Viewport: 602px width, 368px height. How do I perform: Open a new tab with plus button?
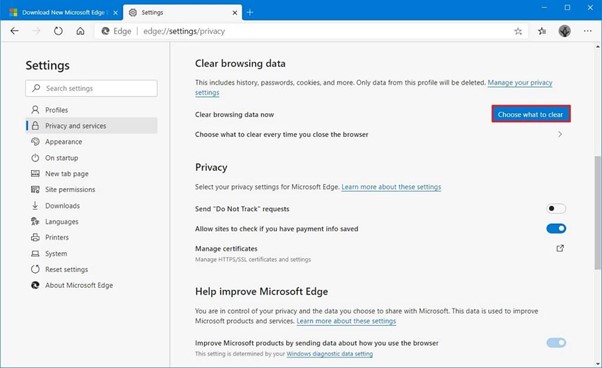tap(250, 12)
